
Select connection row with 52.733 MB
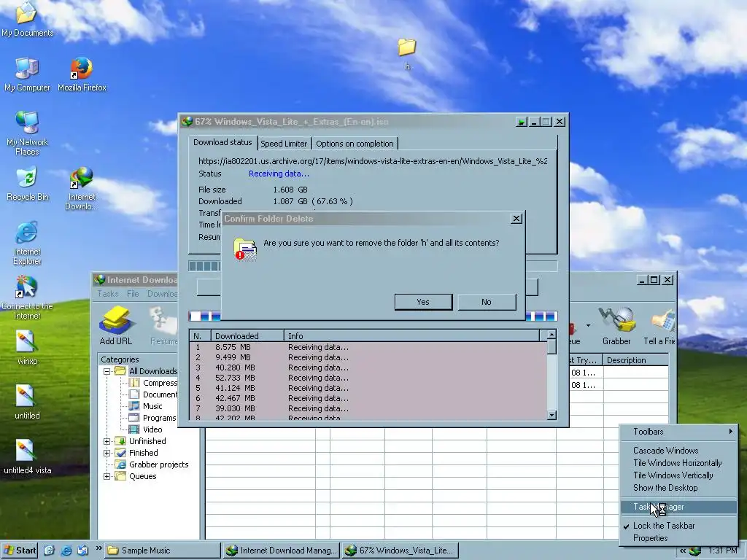coord(368,378)
